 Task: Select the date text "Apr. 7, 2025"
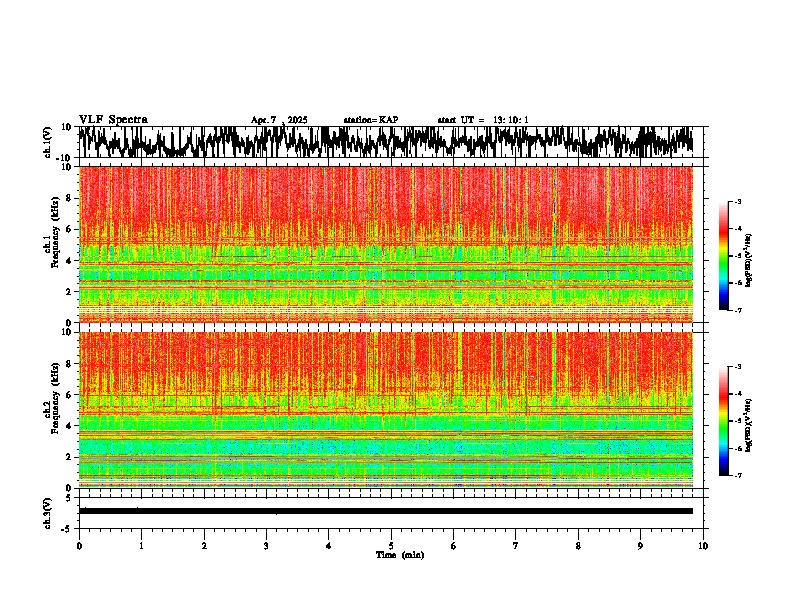[x=279, y=120]
